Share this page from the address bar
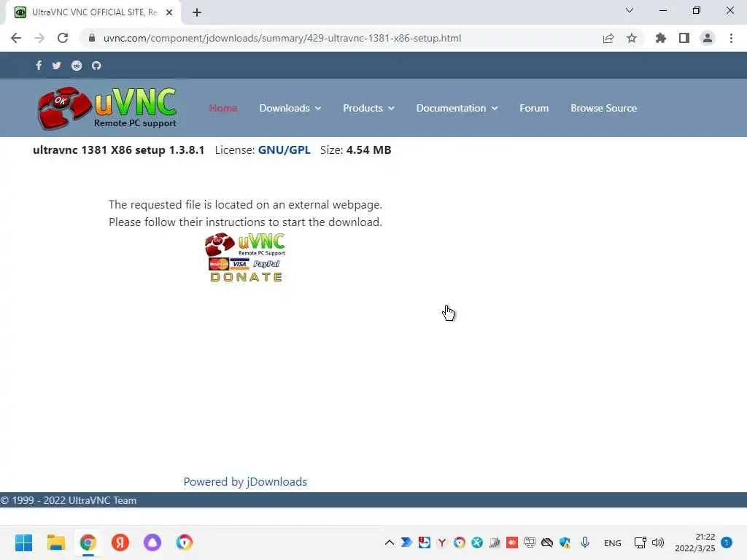Viewport: 747px width, 560px height. coord(608,38)
